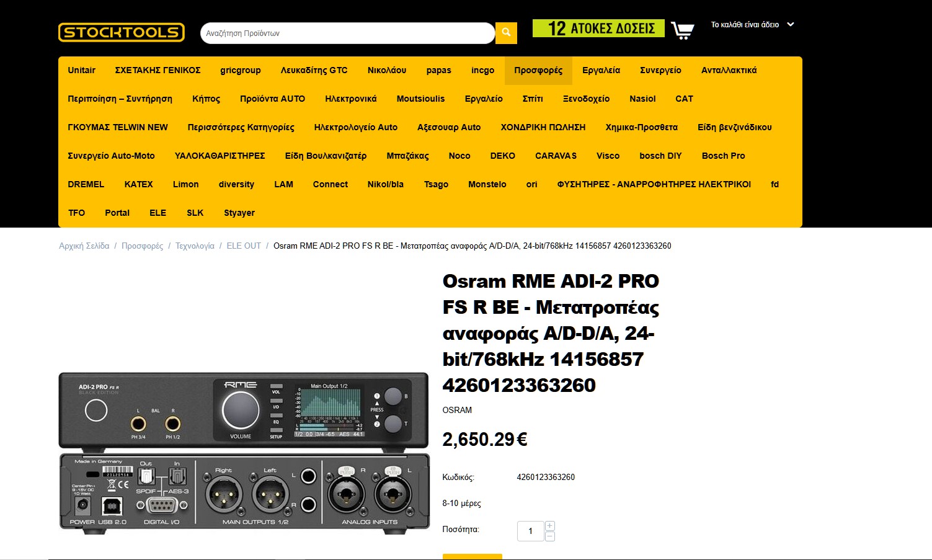The width and height of the screenshot is (932, 560).
Task: Click the 2,650.29 € price text
Action: coord(484,440)
